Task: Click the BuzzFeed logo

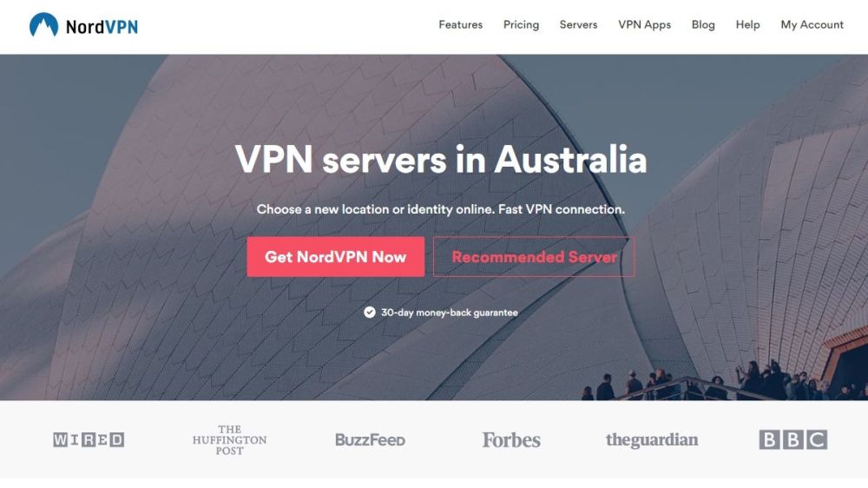Action: pos(371,440)
